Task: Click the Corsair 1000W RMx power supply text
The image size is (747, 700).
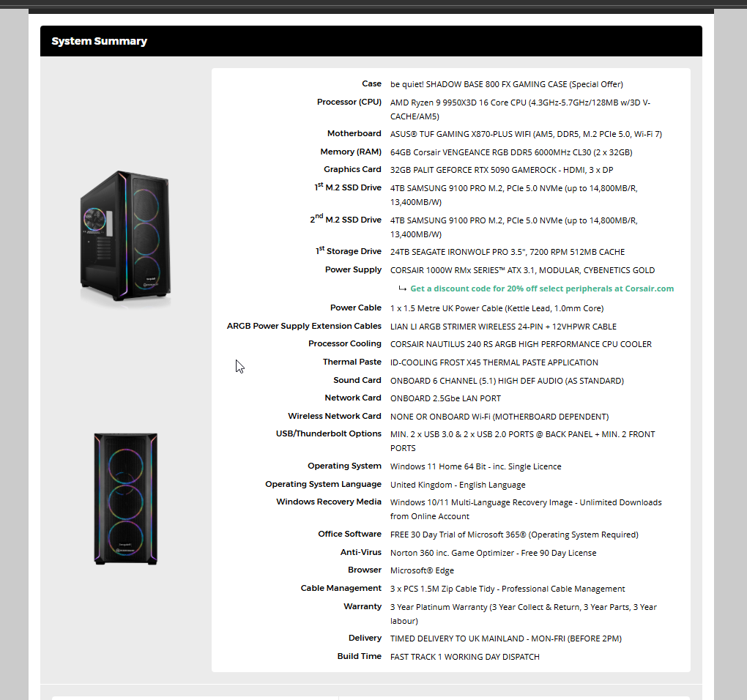Action: coord(522,270)
